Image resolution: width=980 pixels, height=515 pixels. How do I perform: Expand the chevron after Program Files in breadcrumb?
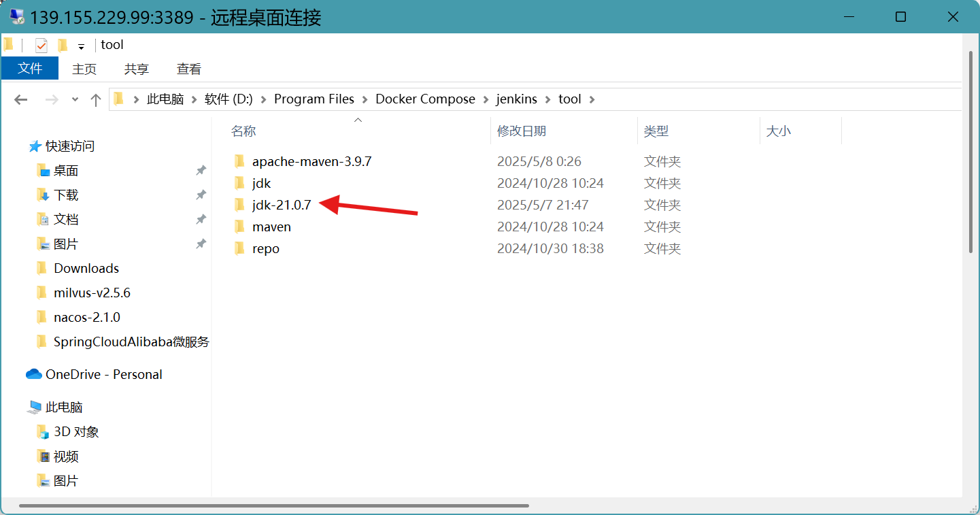click(x=365, y=99)
